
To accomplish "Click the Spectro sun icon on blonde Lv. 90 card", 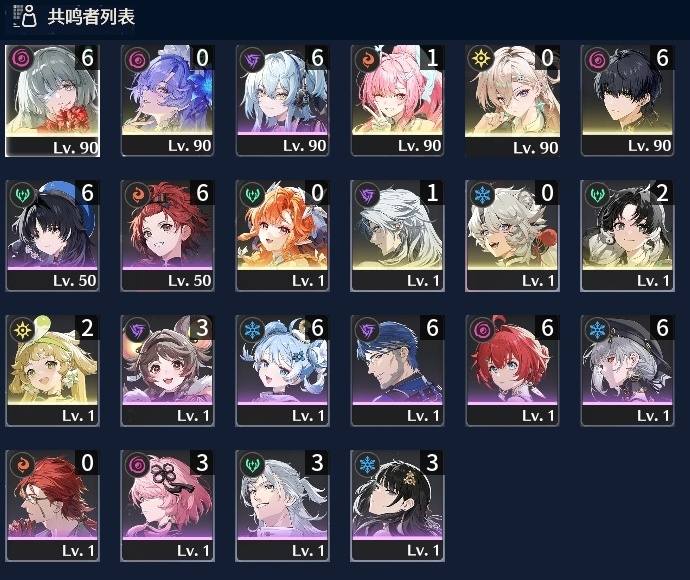I will [481, 59].
